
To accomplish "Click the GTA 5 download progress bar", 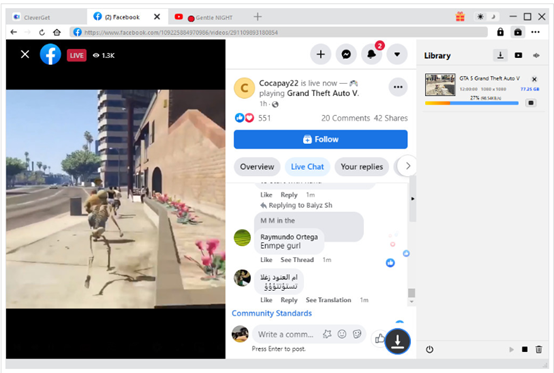I will click(471, 103).
